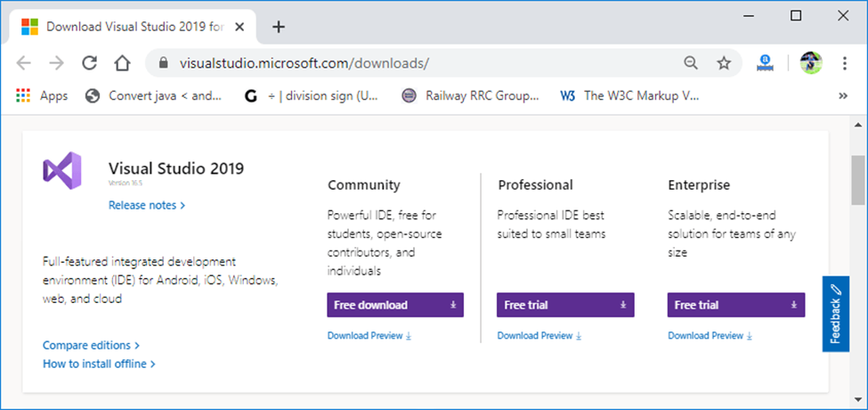The height and width of the screenshot is (410, 868).
Task: Click the browser forward arrow
Action: coord(56,63)
